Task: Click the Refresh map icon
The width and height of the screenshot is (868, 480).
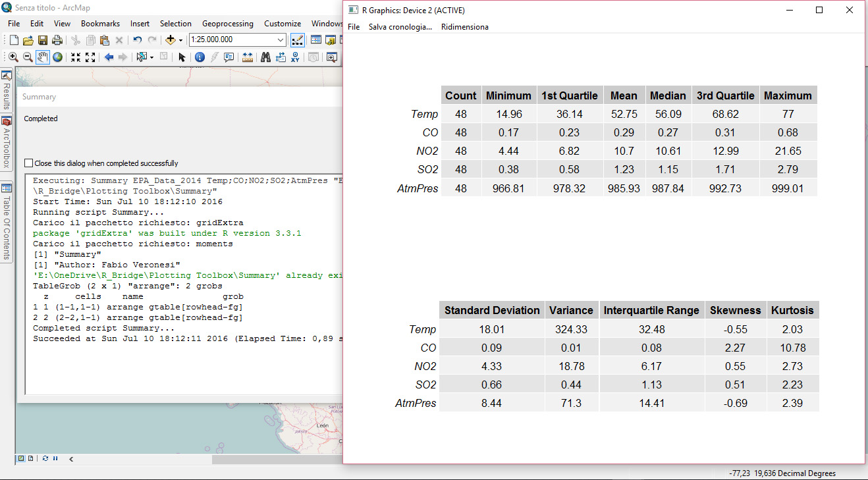Action: pyautogui.click(x=45, y=458)
